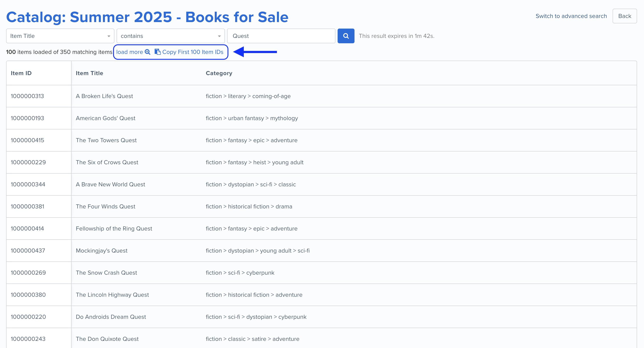Click the load more zoom icon
This screenshot has height=348, width=644.
pyautogui.click(x=148, y=52)
